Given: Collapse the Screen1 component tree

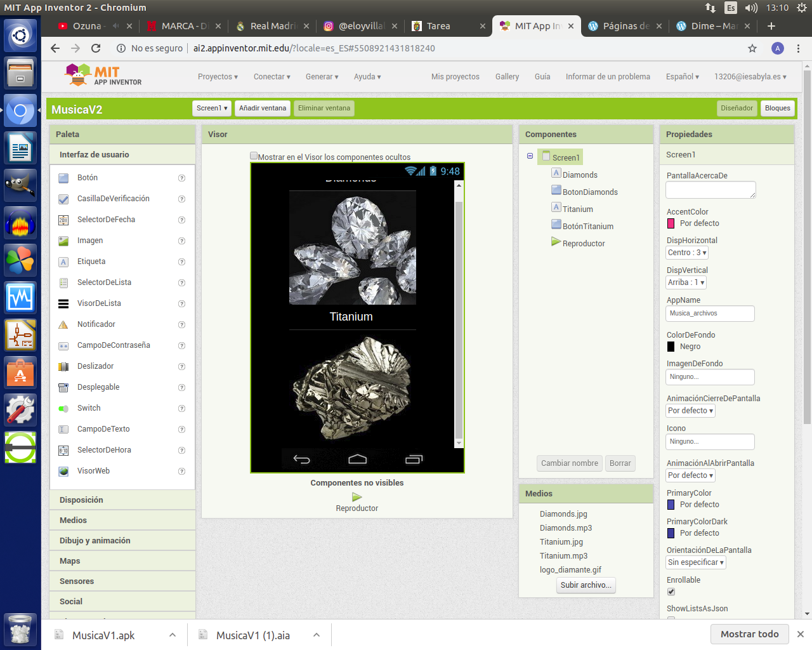Looking at the screenshot, I should [x=530, y=156].
